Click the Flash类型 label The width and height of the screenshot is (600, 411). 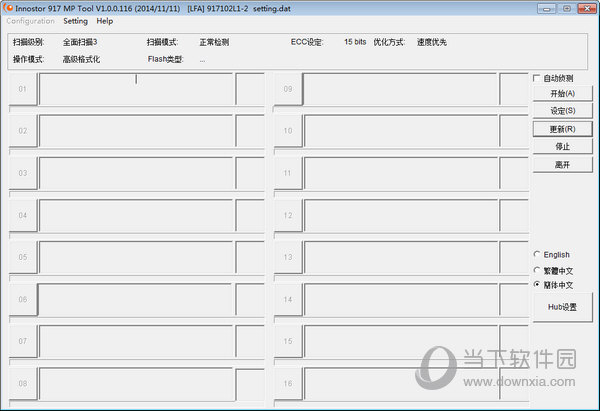coord(166,59)
